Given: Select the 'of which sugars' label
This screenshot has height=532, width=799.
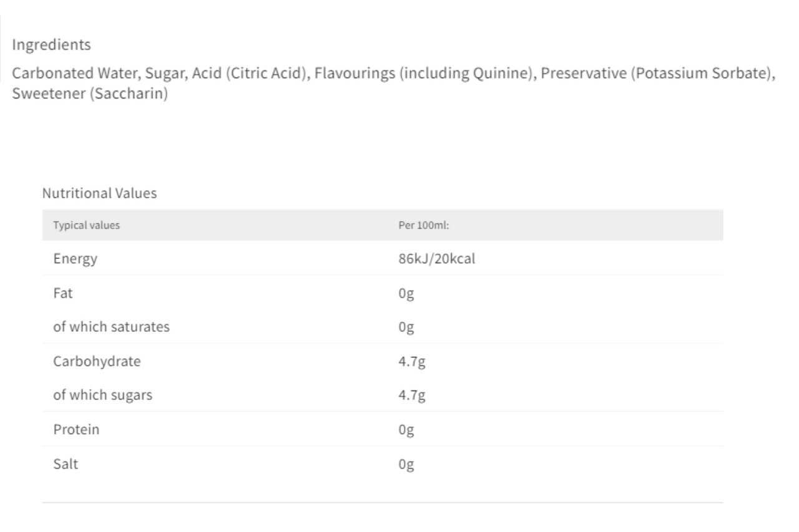Looking at the screenshot, I should [x=102, y=395].
